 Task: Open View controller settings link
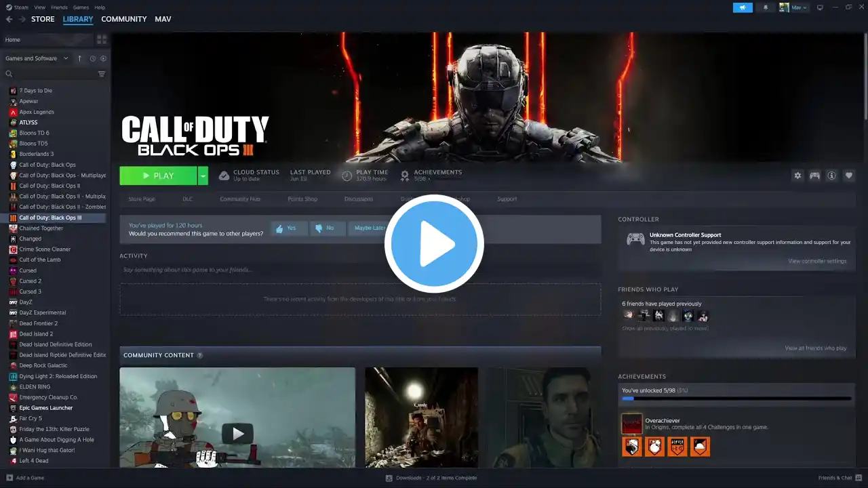(817, 261)
